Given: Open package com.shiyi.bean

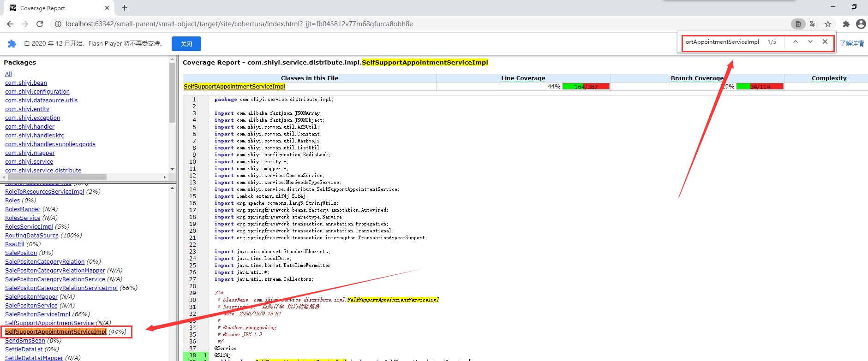Looking at the screenshot, I should 26,83.
